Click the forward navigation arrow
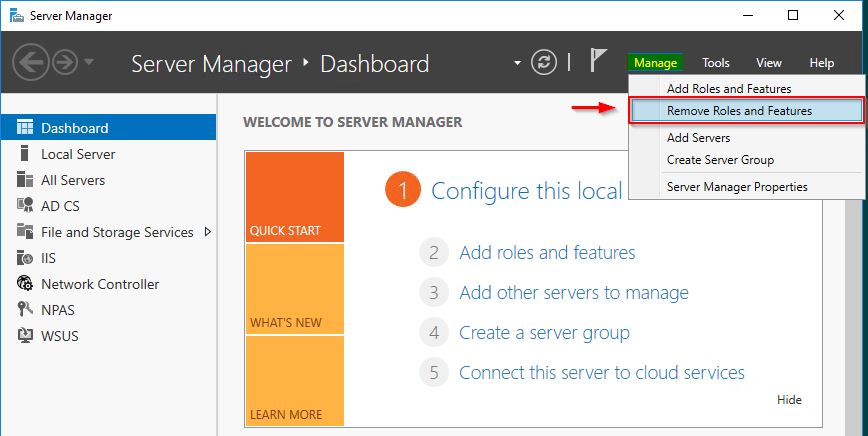This screenshot has width=868, height=436. (x=65, y=63)
